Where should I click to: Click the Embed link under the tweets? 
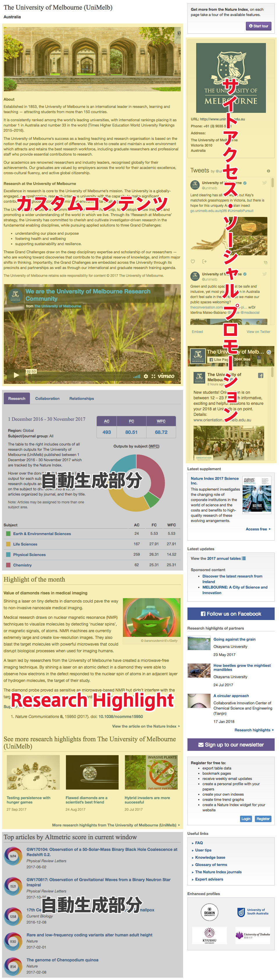coord(197,332)
